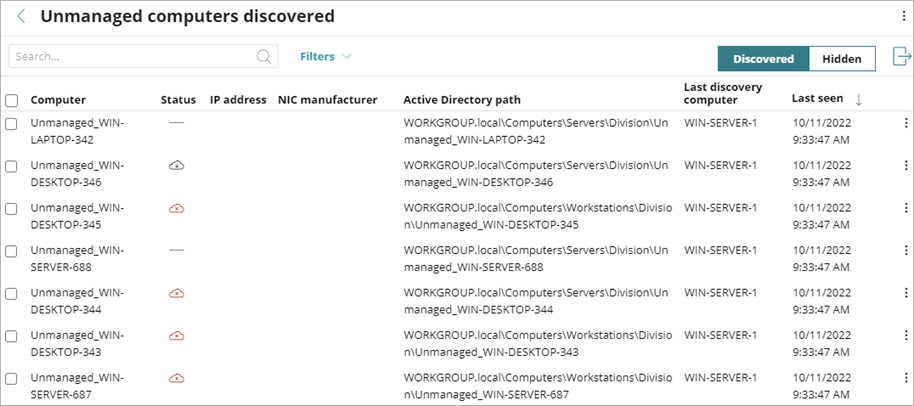
Task: Open the page options kebab menu at top right
Action: (904, 17)
